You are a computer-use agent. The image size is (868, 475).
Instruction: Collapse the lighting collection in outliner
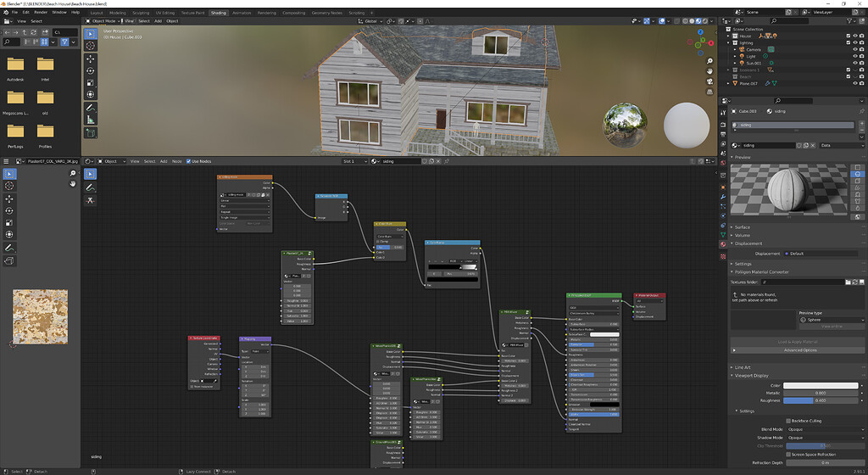point(728,42)
